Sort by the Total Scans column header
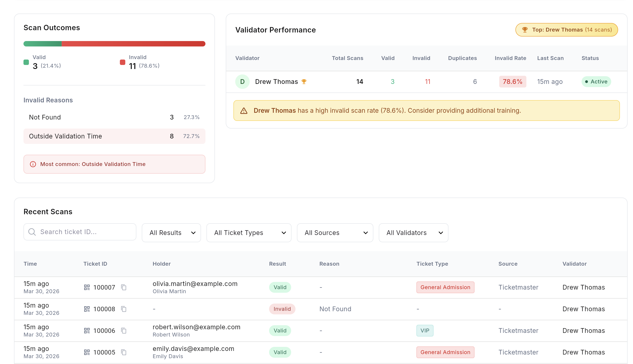 [x=347, y=58]
